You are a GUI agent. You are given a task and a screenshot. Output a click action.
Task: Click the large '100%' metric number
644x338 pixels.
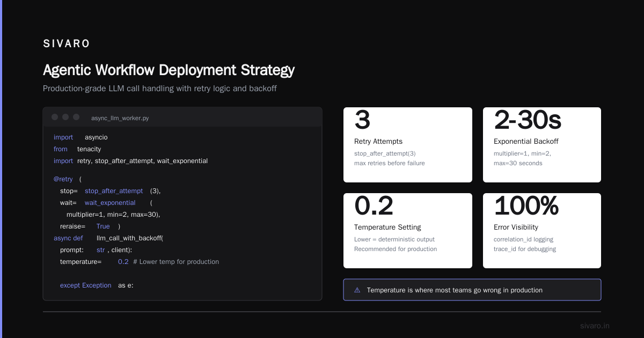[526, 206]
